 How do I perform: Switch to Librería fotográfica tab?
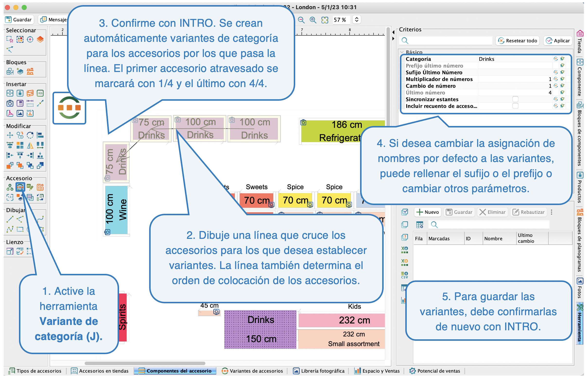coord(319,371)
